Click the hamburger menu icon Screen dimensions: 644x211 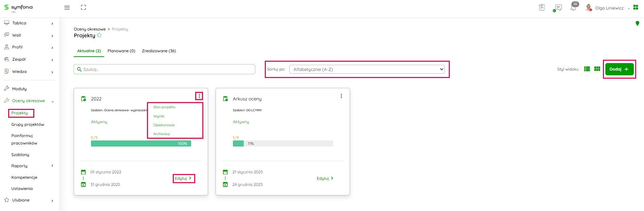point(67,7)
